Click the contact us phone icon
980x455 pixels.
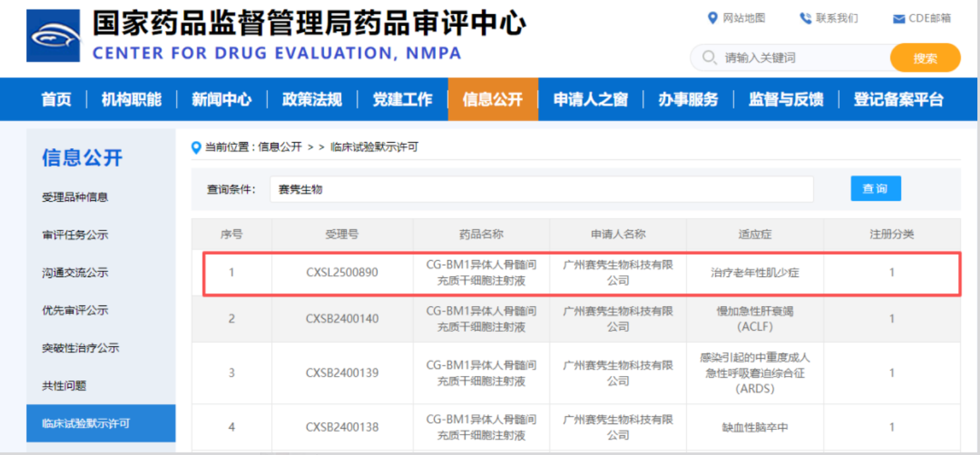tap(805, 18)
